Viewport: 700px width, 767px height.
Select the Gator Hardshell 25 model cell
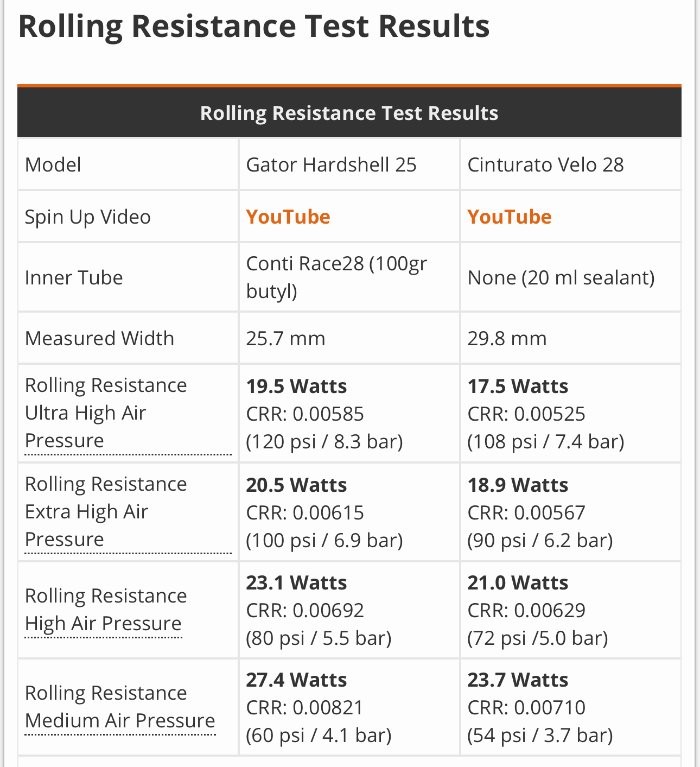[x=331, y=164]
